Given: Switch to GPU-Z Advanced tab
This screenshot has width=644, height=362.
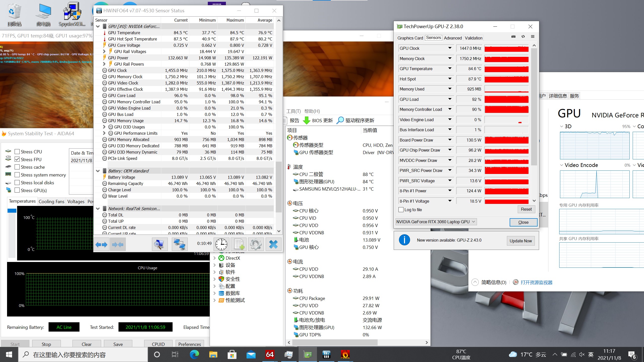Looking at the screenshot, I should tap(453, 38).
